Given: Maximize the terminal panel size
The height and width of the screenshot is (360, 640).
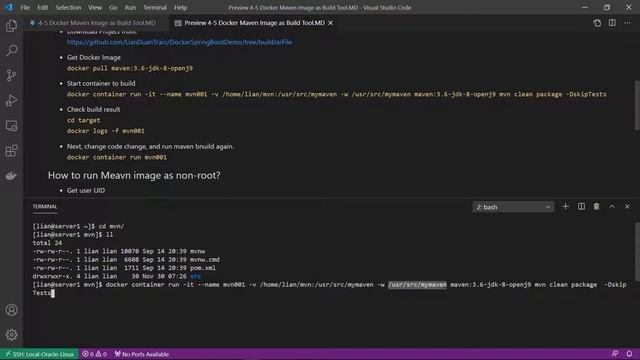Looking at the screenshot, I should (612, 207).
